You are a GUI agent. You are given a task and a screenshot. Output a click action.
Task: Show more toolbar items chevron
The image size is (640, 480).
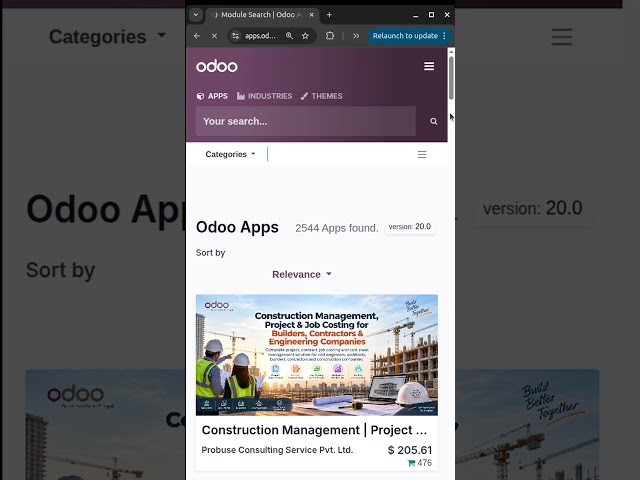[356, 36]
